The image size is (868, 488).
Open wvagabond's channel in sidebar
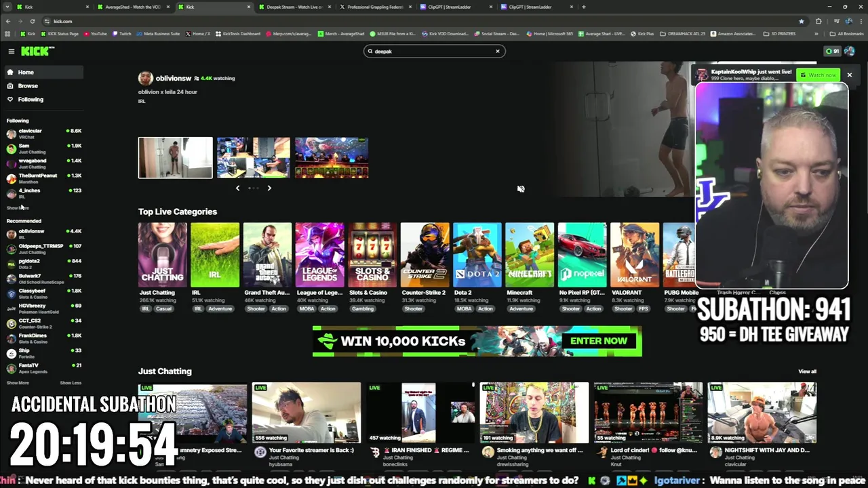pos(43,163)
